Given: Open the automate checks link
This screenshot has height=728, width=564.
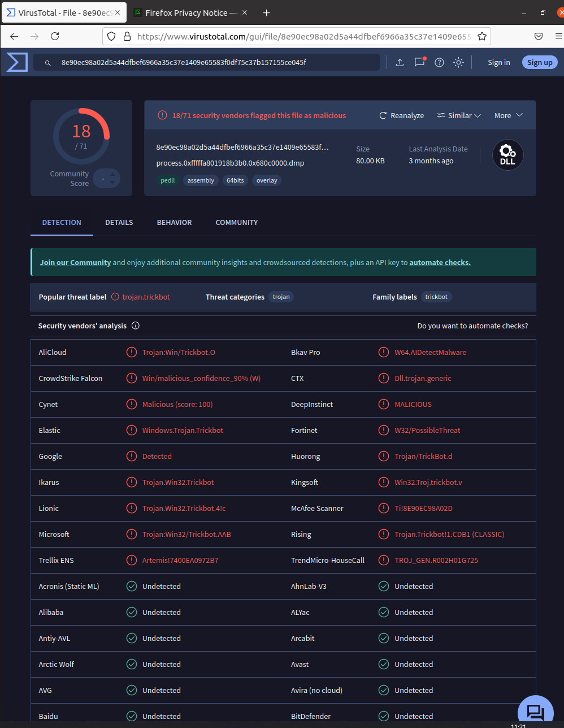Looking at the screenshot, I should point(440,262).
